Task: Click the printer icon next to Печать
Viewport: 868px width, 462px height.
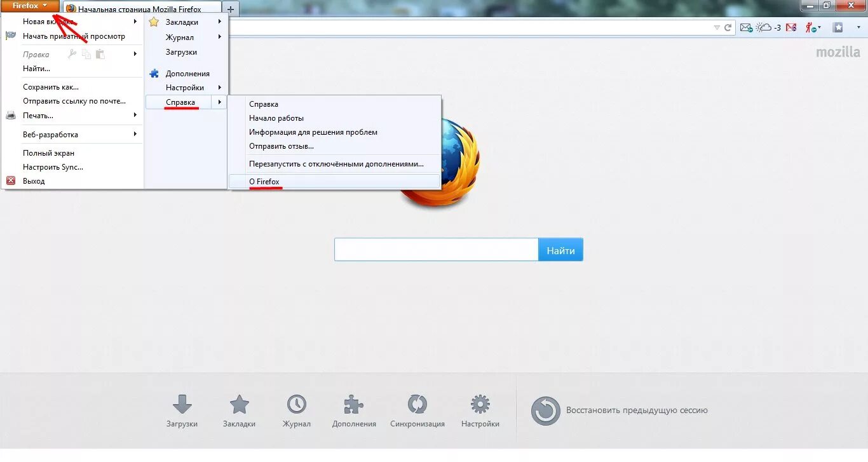Action: 11,116
